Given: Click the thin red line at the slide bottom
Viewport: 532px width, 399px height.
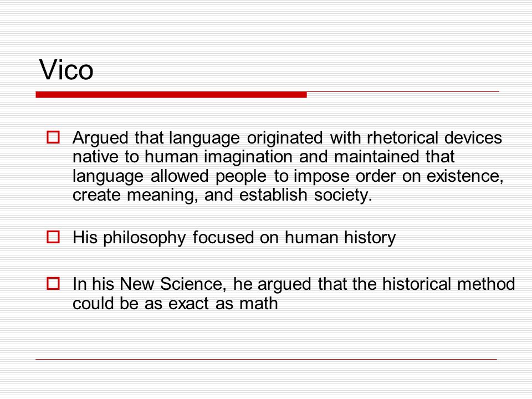Looking at the screenshot, I should click(x=267, y=359).
